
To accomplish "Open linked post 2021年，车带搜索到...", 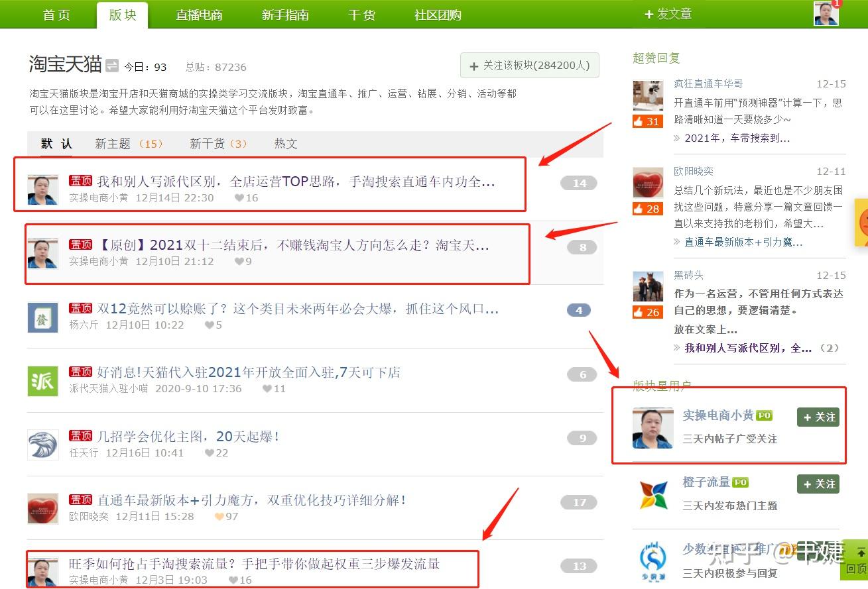I will (x=737, y=138).
